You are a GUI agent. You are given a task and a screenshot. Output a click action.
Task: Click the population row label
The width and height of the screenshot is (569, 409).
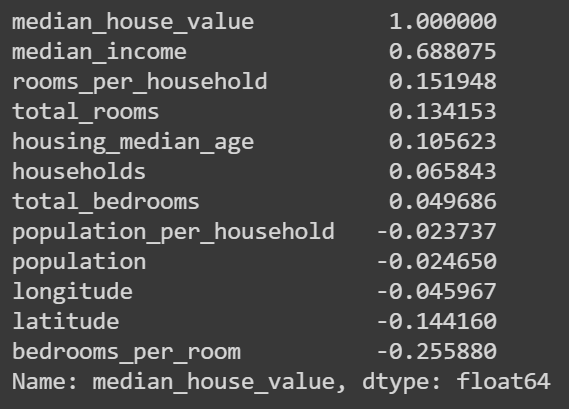[79, 262]
